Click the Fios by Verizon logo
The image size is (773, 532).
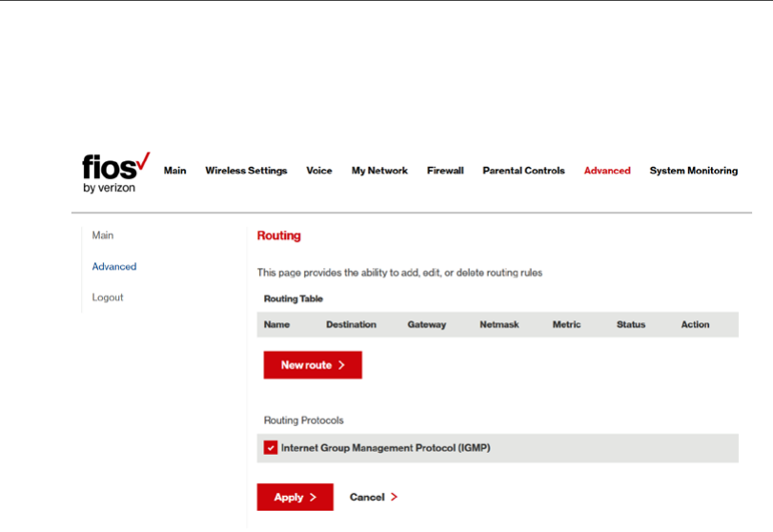[x=116, y=173]
